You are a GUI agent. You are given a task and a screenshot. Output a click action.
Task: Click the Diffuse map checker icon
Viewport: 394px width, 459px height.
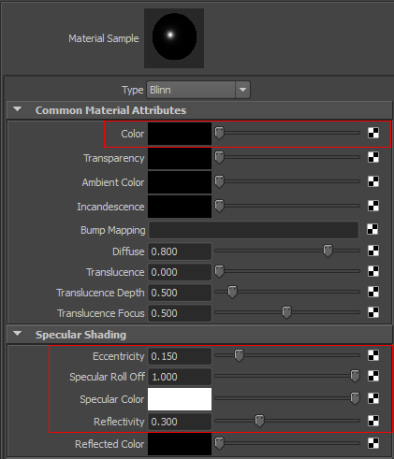[373, 250]
